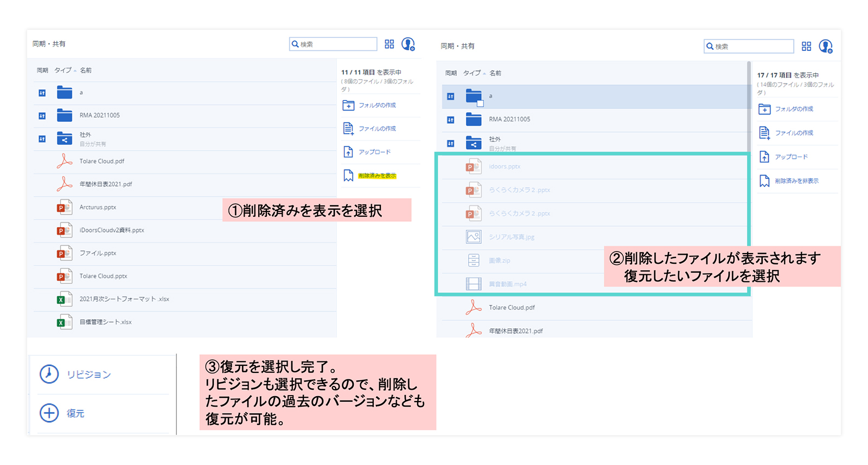Sort by タイプ column in left panel
Screen dimensions: 868x465
tap(63, 70)
